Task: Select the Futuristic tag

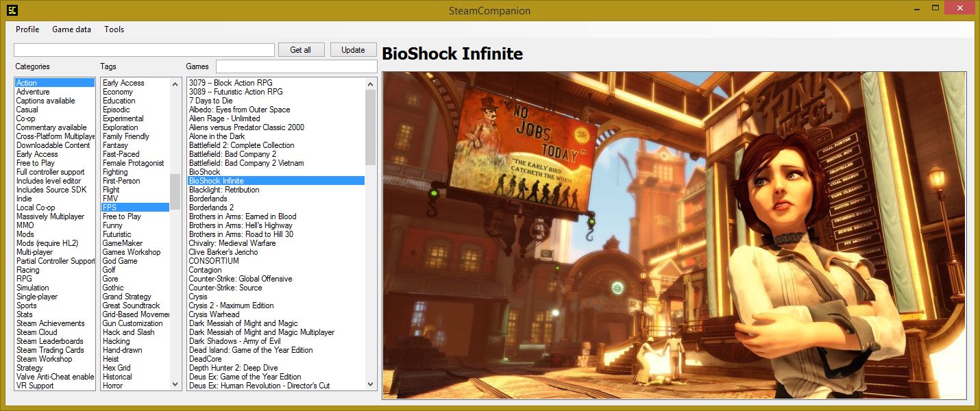Action: coord(136,234)
